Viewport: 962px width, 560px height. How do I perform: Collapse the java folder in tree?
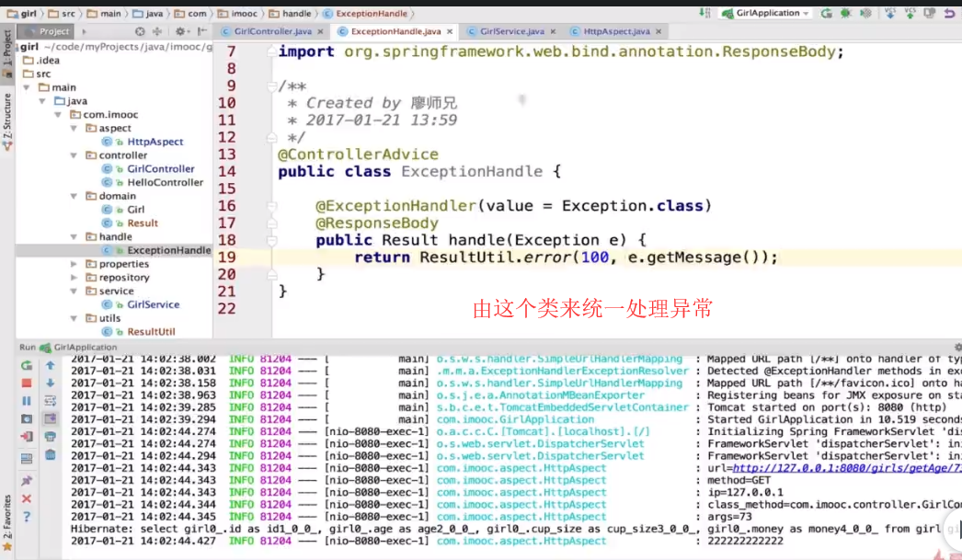pos(42,101)
